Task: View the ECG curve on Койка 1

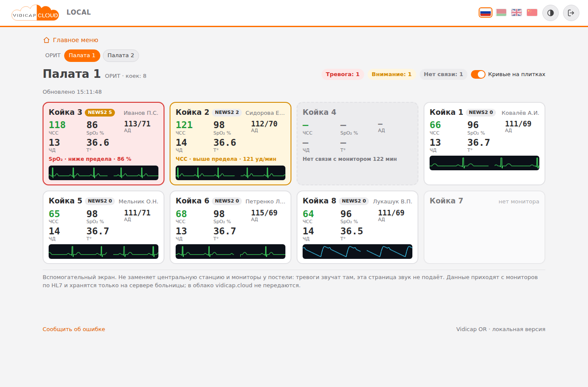Action: coord(484,163)
